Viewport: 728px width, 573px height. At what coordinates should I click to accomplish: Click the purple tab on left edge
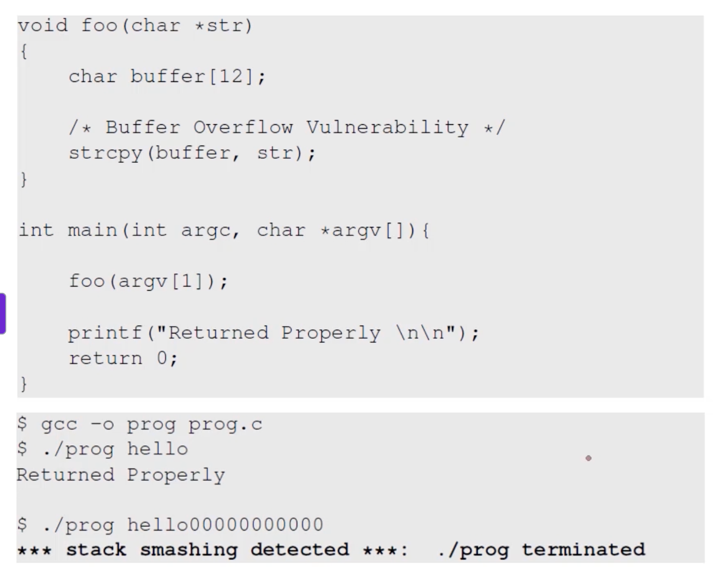(3, 313)
